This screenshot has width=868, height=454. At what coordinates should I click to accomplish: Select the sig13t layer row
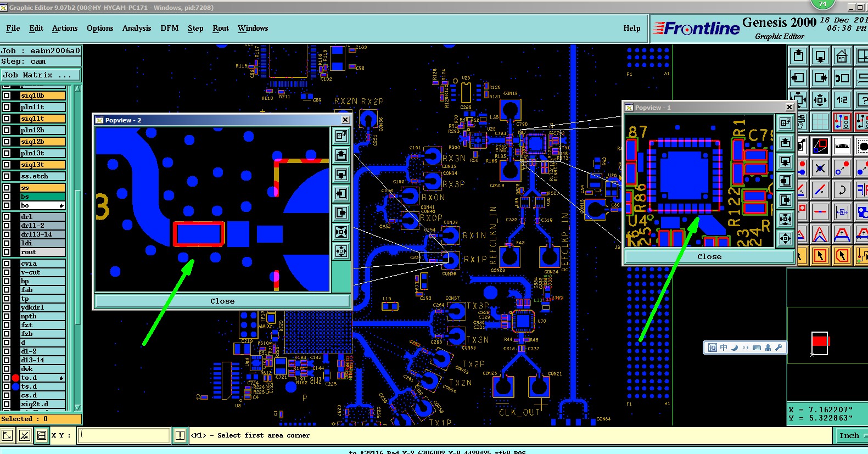coord(43,165)
